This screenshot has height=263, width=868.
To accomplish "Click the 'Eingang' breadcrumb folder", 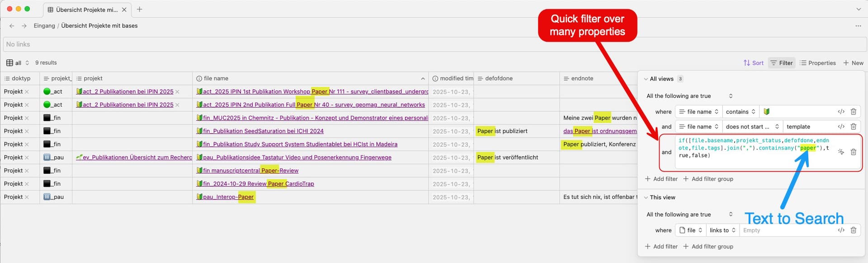I will click(44, 26).
